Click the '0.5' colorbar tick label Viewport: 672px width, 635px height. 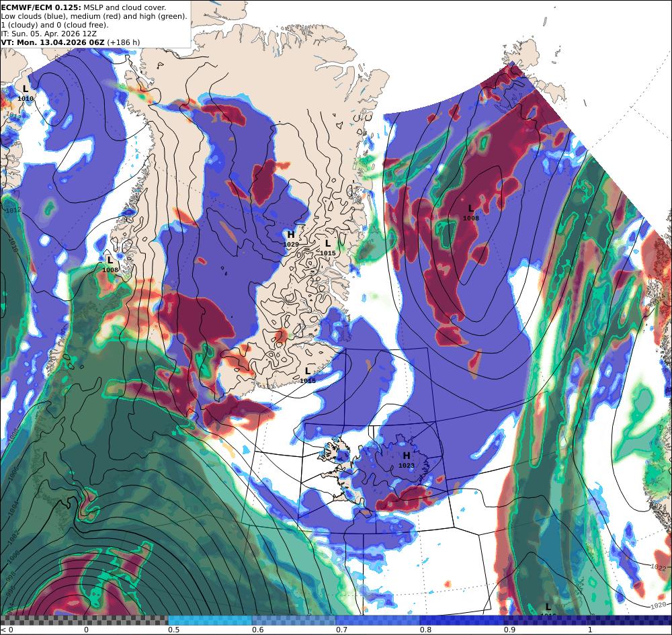pos(173,630)
